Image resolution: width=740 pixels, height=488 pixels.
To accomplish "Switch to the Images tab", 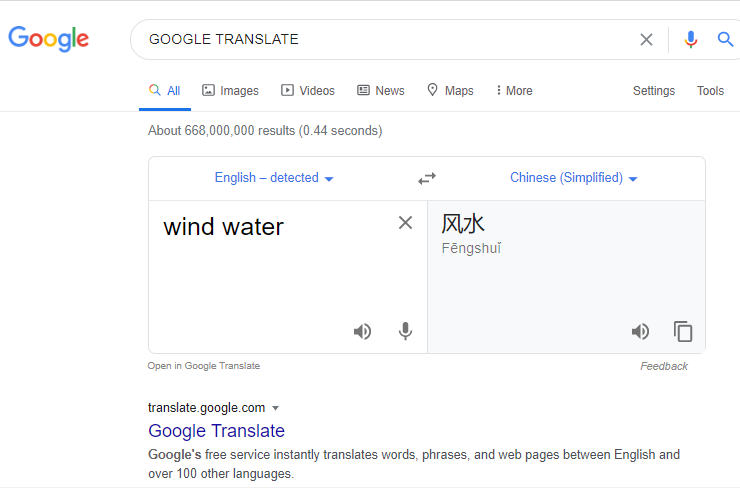I will point(230,91).
